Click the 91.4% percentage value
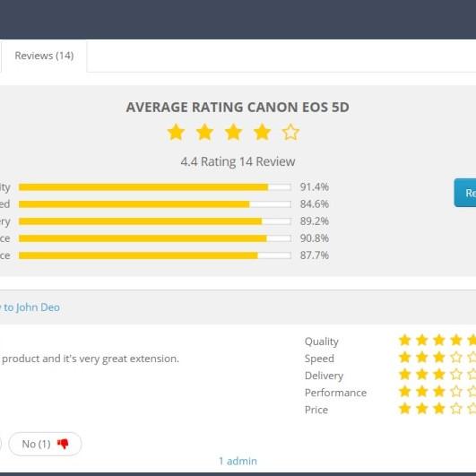The image size is (476, 476). click(315, 187)
